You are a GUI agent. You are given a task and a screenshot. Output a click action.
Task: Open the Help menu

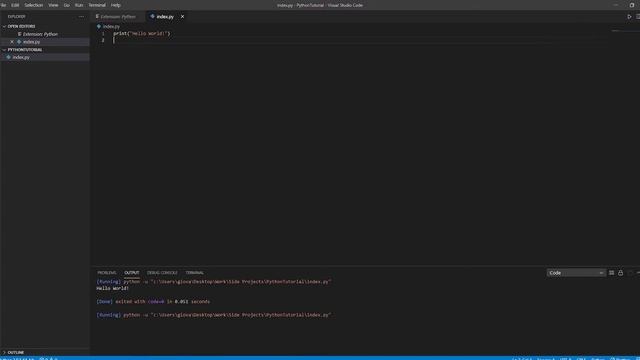pos(116,5)
